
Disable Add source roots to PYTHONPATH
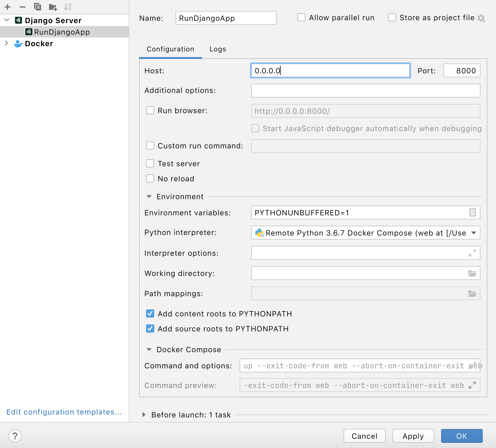[x=150, y=328]
